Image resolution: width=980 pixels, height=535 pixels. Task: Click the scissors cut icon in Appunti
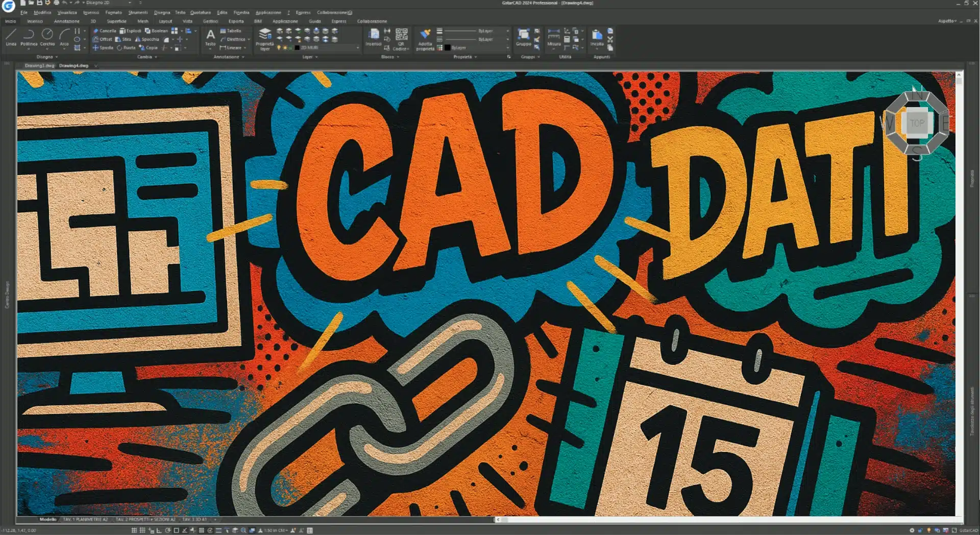click(610, 39)
